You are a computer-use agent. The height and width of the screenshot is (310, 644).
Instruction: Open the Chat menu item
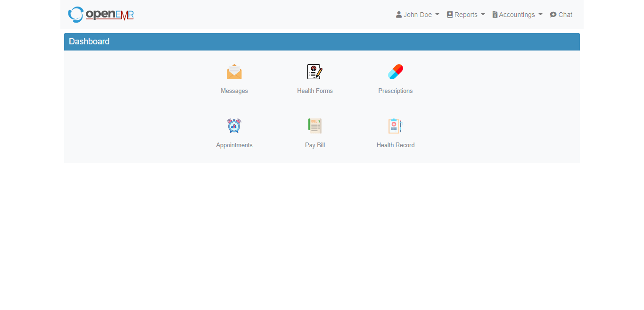tap(561, 15)
